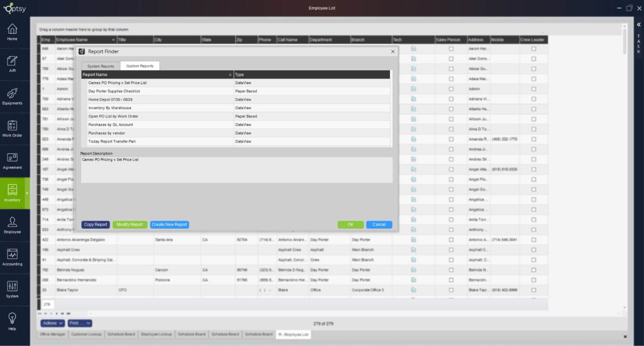
Task: Open the Home sidebar icon
Action: (12, 32)
